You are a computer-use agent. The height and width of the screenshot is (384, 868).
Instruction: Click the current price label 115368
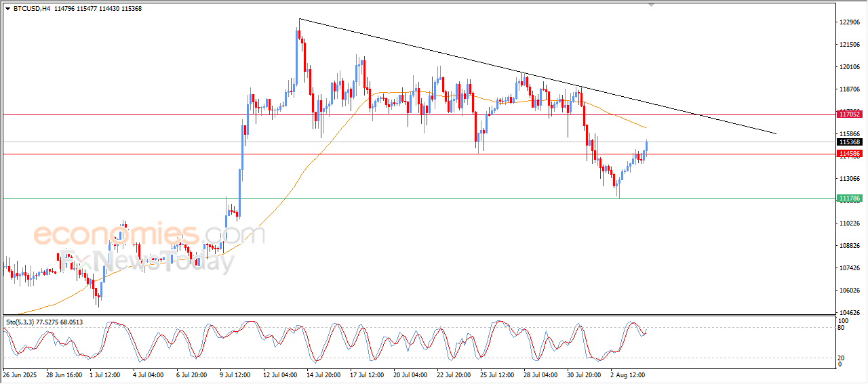850,142
